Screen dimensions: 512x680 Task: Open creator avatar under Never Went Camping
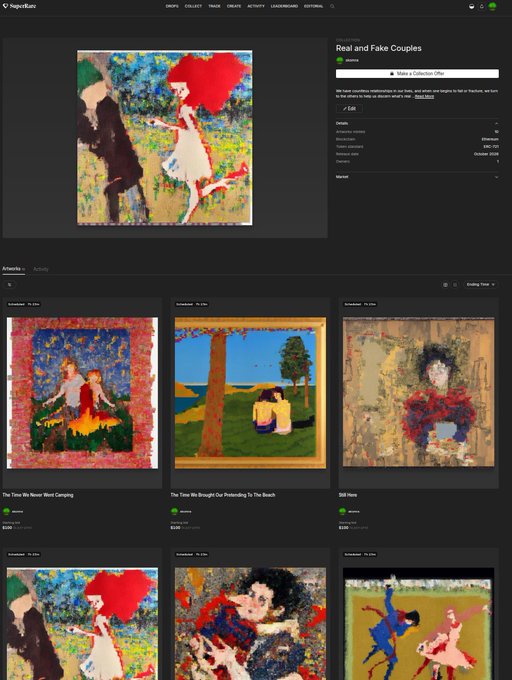pyautogui.click(x=6, y=511)
